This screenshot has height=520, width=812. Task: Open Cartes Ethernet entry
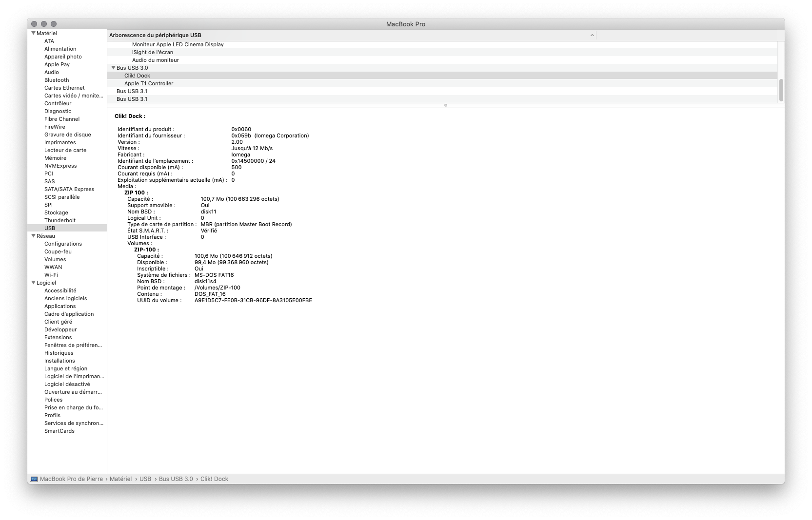(64, 88)
